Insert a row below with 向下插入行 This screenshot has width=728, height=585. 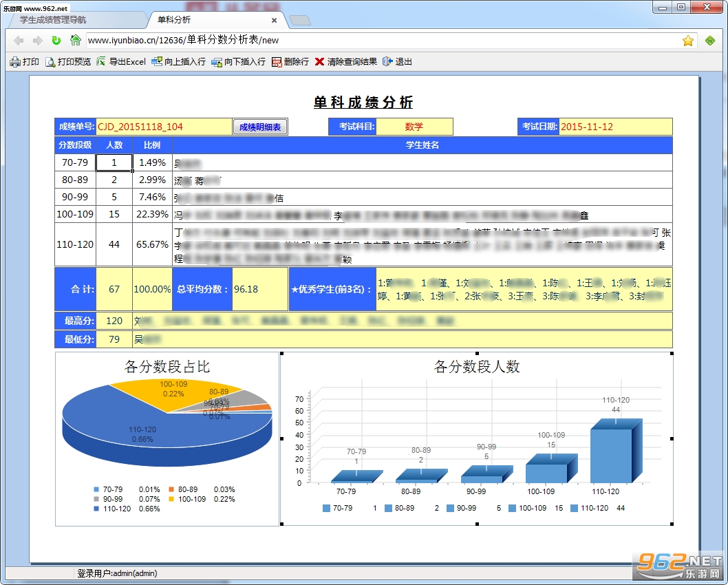[238, 62]
